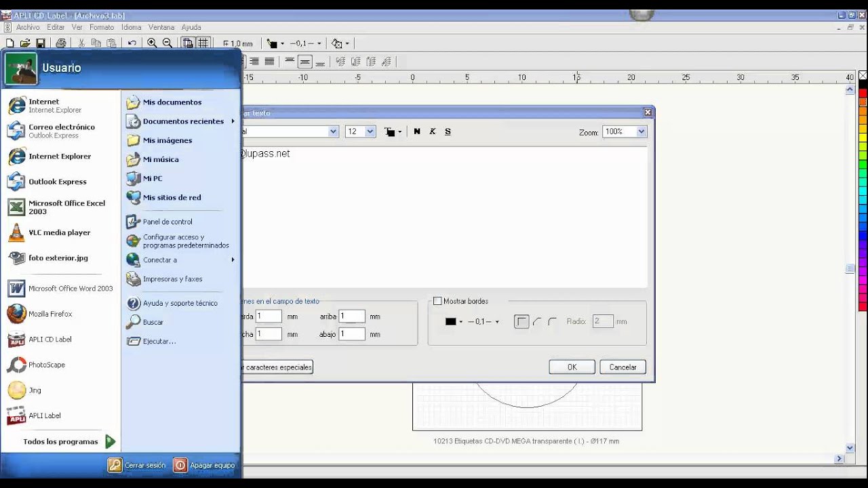Click the Cancelar button
The height and width of the screenshot is (488, 868).
pos(623,367)
